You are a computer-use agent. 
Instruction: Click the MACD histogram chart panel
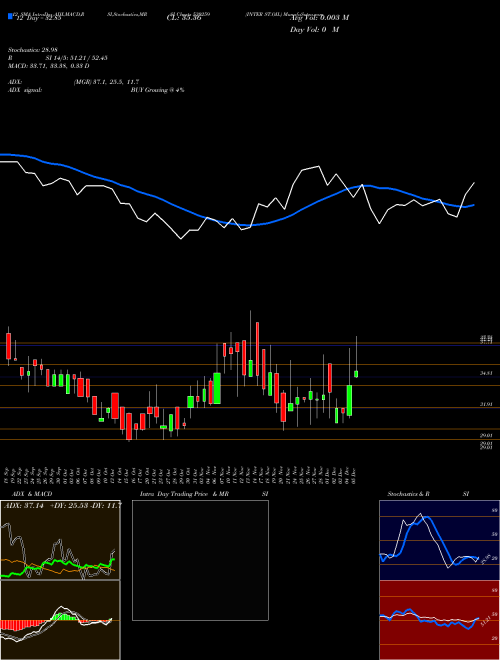click(x=60, y=620)
